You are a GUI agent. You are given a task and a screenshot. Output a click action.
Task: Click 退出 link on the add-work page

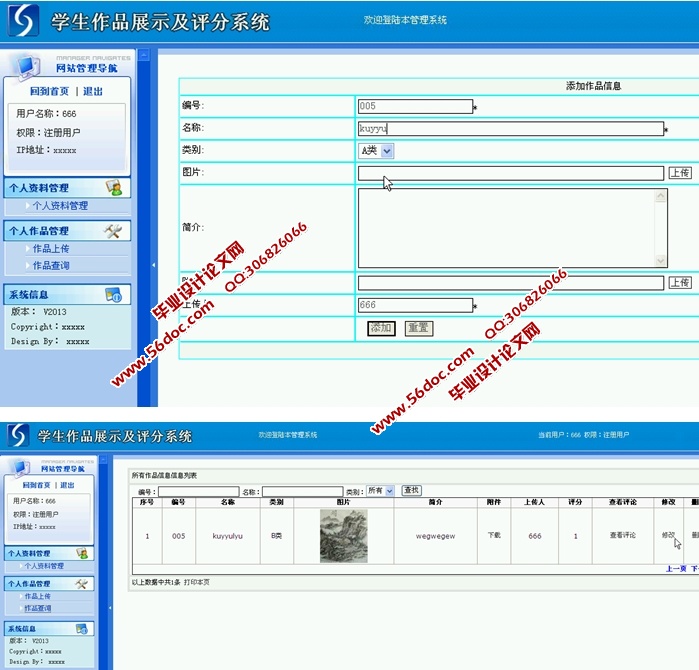tap(93, 91)
